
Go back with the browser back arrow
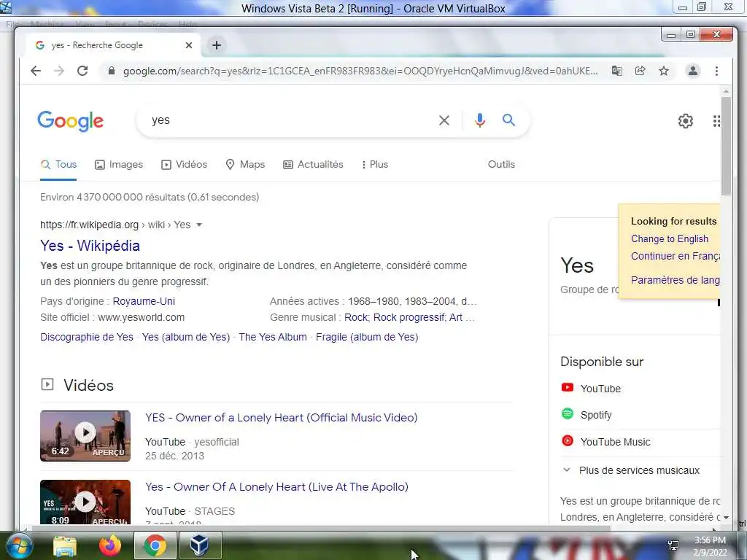pyautogui.click(x=36, y=71)
